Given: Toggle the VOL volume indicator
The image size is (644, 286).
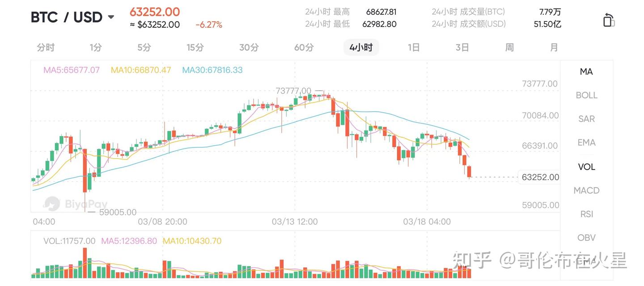Looking at the screenshot, I should click(586, 166).
